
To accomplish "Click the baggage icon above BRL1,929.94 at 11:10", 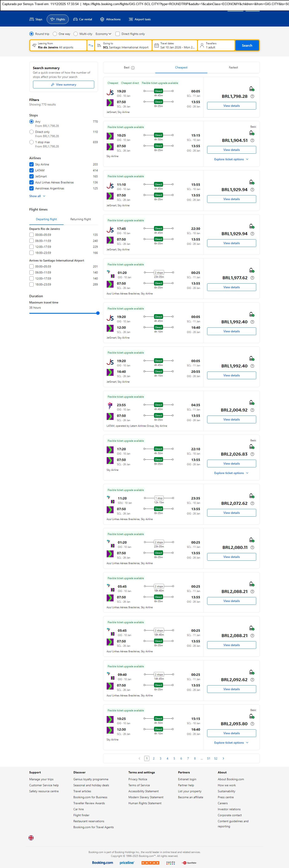I will (x=251, y=182).
